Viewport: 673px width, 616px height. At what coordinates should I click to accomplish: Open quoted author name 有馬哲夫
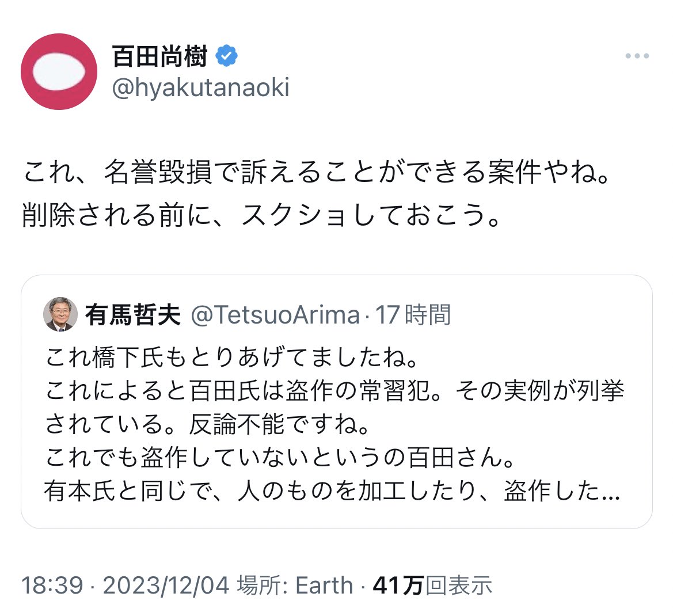(133, 315)
